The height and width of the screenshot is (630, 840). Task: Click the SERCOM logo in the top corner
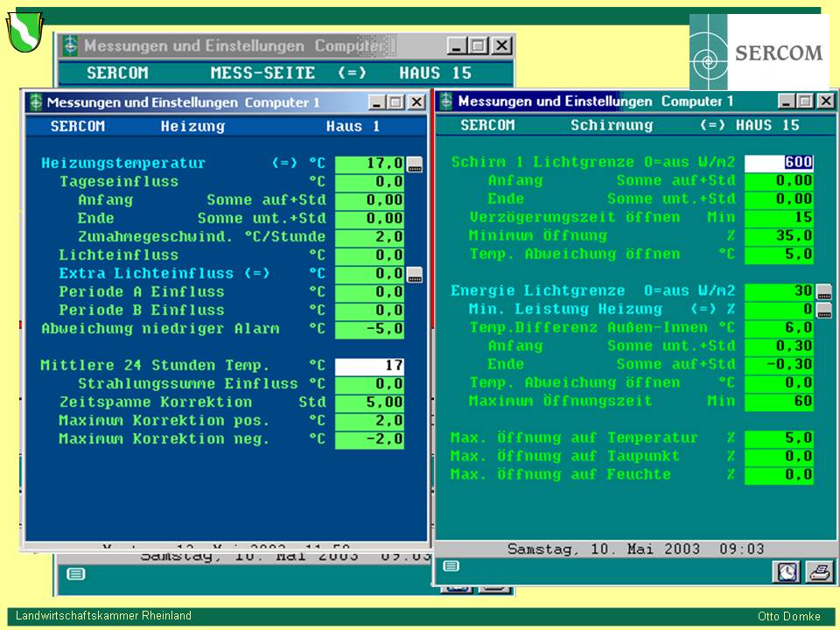[758, 52]
